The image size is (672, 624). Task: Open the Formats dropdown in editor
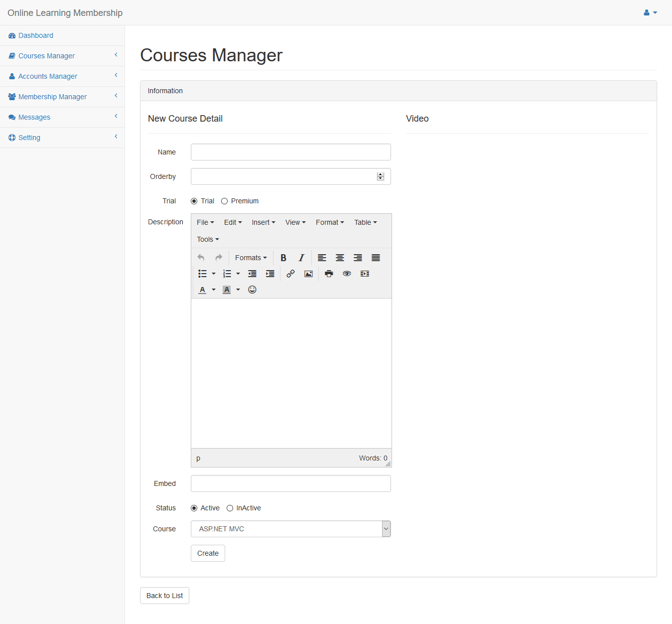(251, 258)
